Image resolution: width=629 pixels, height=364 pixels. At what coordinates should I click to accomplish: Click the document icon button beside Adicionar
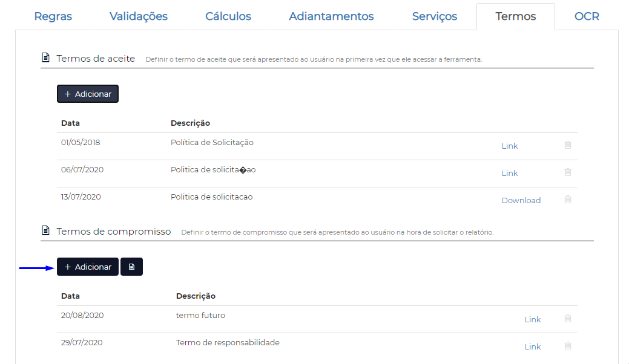(131, 267)
